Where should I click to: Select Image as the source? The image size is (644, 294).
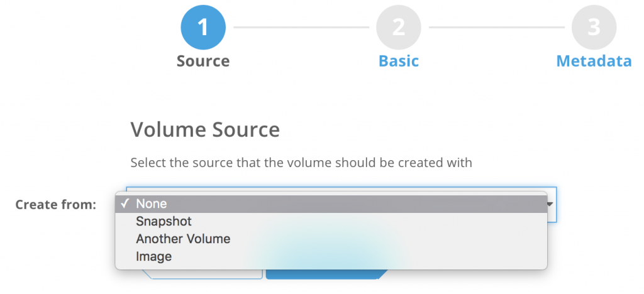tap(153, 256)
